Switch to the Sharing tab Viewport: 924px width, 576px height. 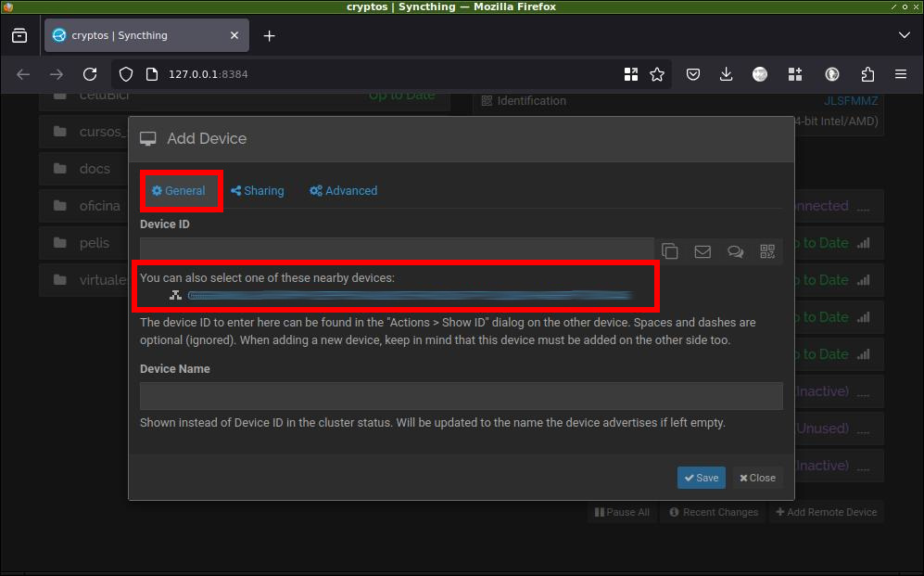(258, 191)
